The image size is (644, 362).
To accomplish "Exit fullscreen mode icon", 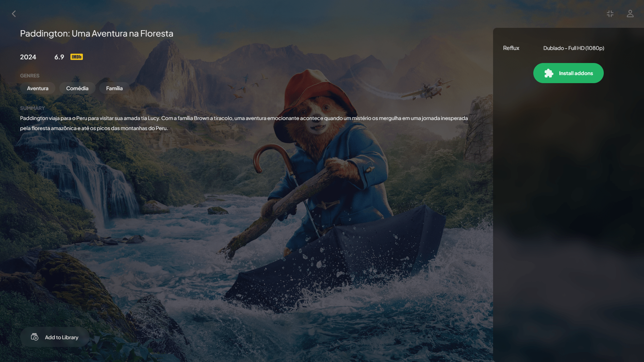I will (610, 14).
